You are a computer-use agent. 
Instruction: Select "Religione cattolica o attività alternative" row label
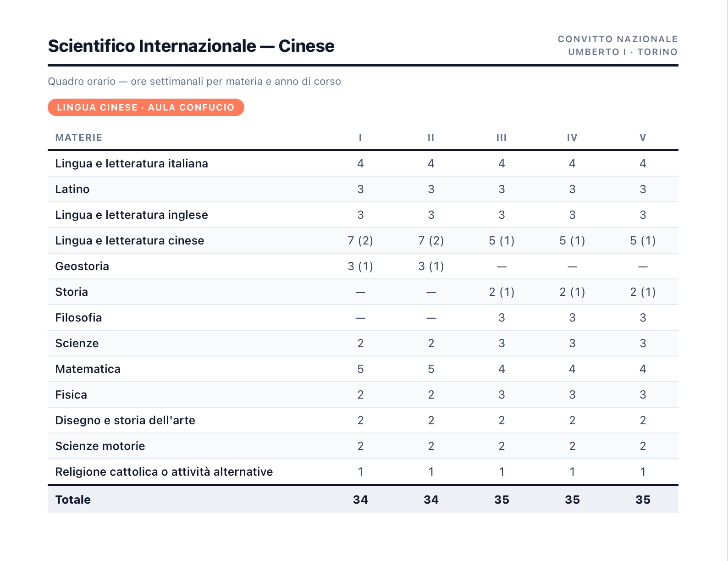click(164, 472)
